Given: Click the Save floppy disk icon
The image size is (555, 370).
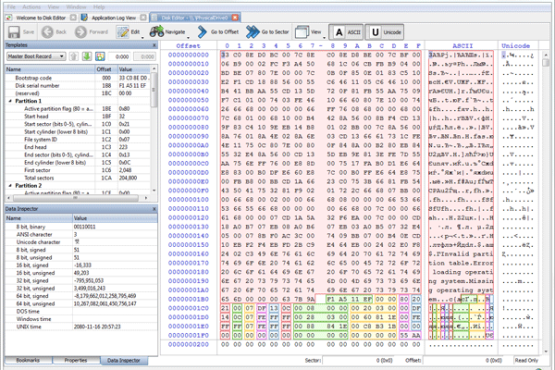Looking at the screenshot, I should coord(14,32).
